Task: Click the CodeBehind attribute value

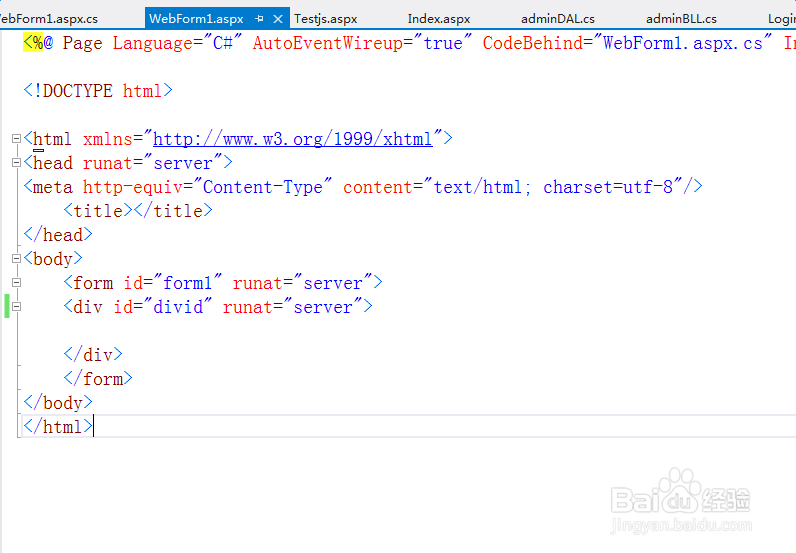Action: tap(683, 43)
